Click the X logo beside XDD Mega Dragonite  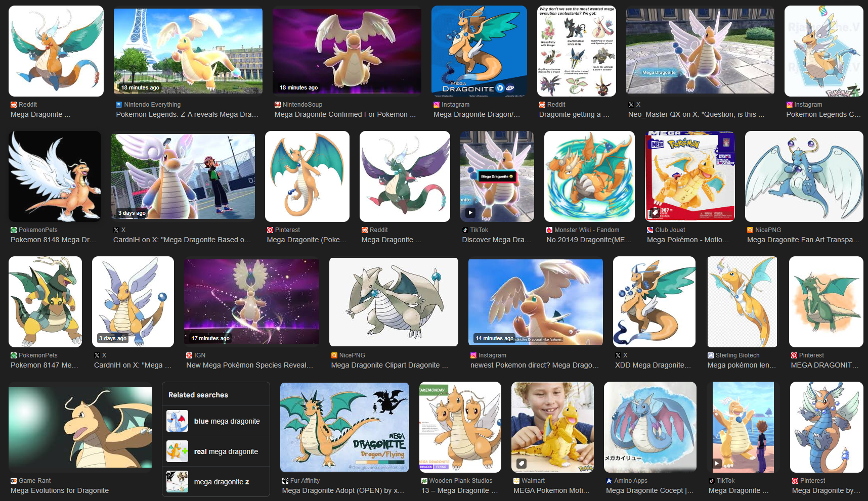point(618,355)
